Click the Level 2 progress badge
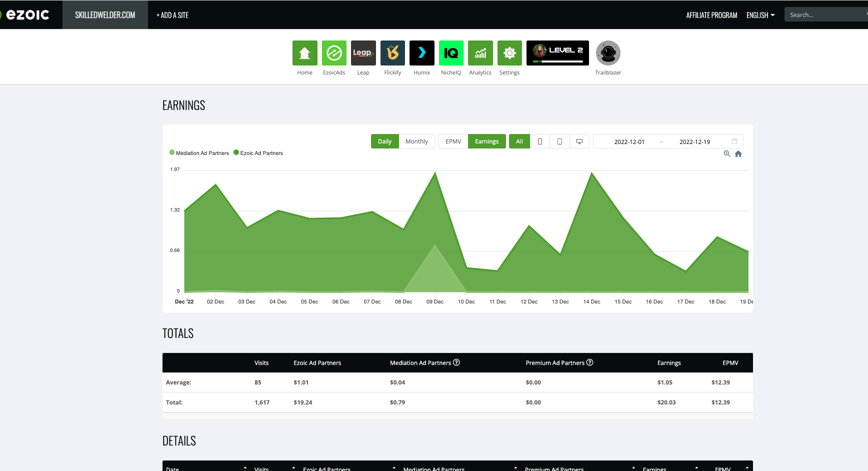 (x=557, y=53)
